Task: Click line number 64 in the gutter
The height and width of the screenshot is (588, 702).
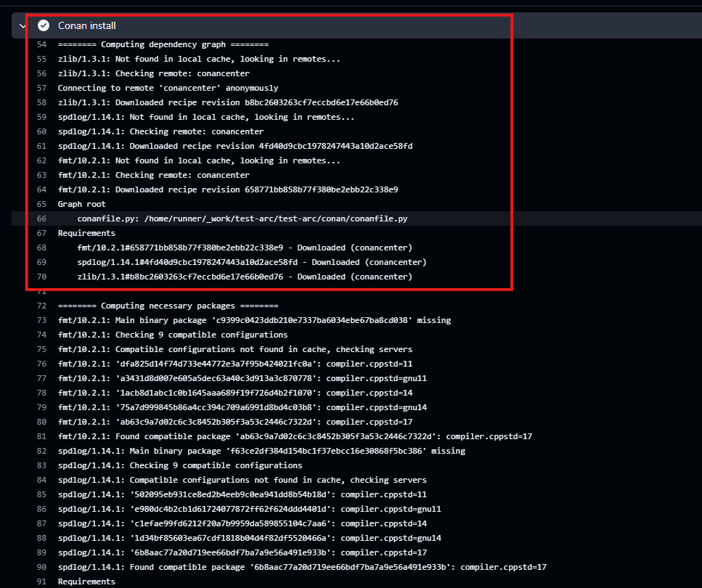Action: click(41, 189)
